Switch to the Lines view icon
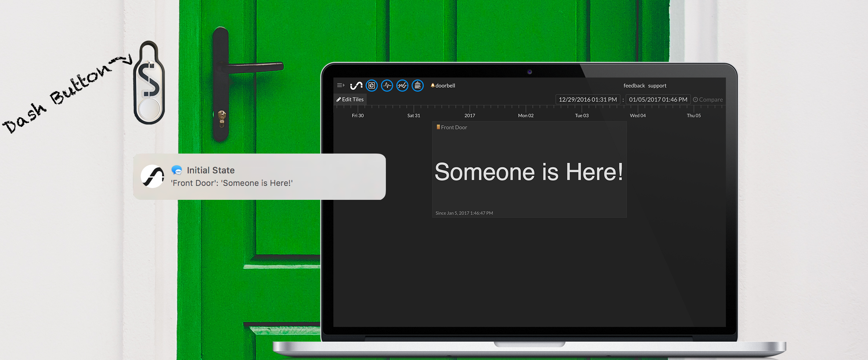This screenshot has width=868, height=360. [x=402, y=86]
